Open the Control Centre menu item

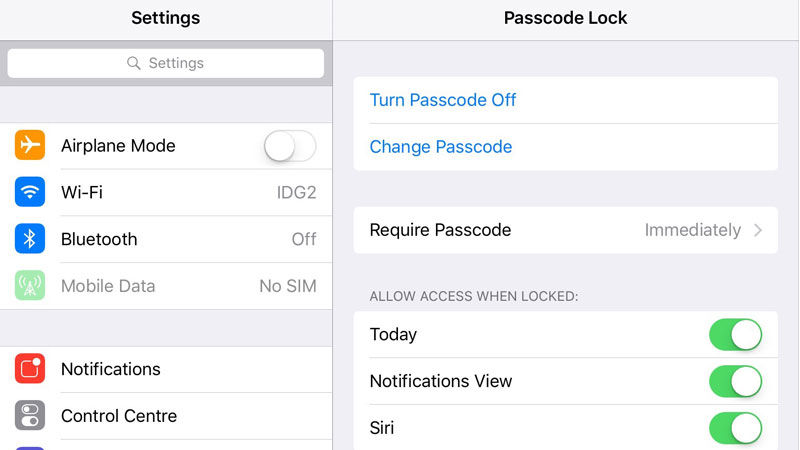pyautogui.click(x=166, y=416)
